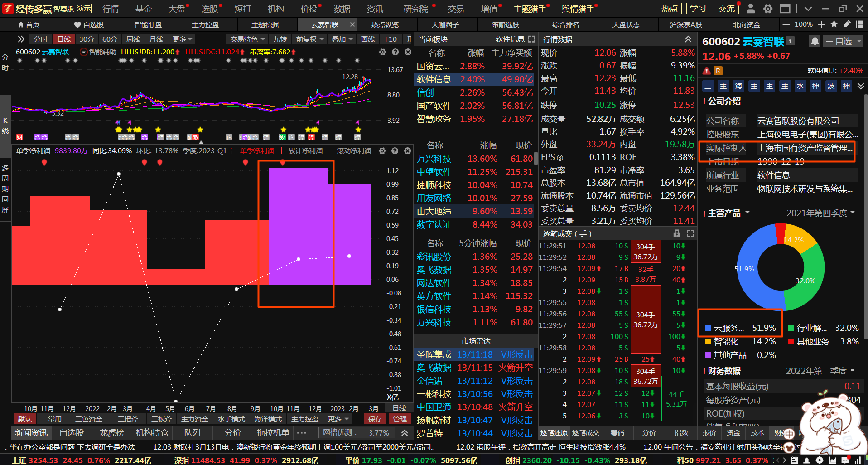868x465 pixels.
Task: Click the K-line chart help question icon
Action: 395,52
